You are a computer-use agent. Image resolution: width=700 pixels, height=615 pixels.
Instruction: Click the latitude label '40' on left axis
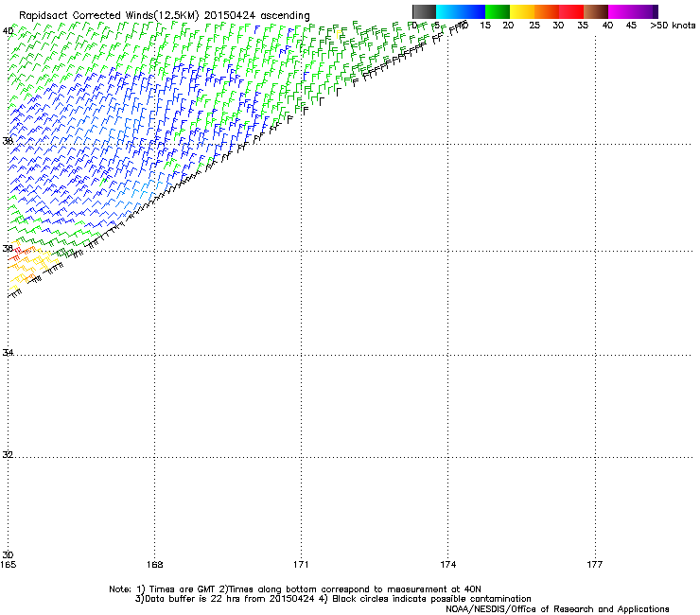8,31
